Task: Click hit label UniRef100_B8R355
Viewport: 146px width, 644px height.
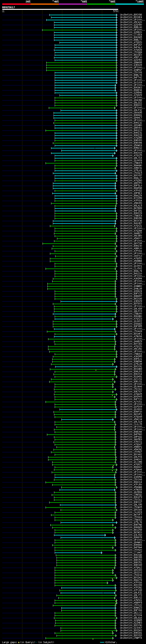Action: tap(131, 558)
